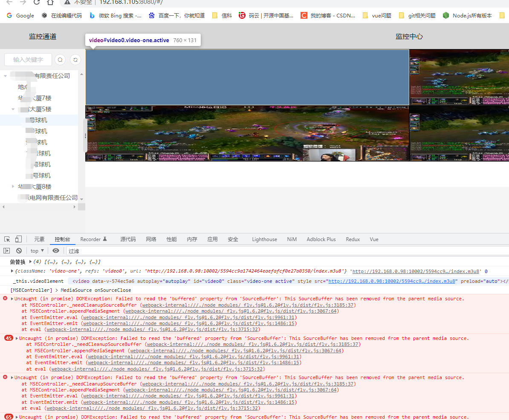The height and width of the screenshot is (420, 509).
Task: Open the Recorder panel tab
Action: click(90, 239)
